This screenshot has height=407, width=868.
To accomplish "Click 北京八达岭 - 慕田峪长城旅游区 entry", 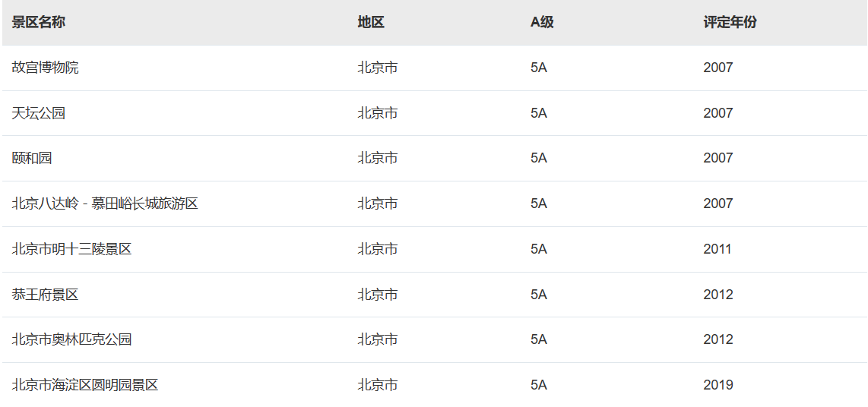I will coord(105,204).
